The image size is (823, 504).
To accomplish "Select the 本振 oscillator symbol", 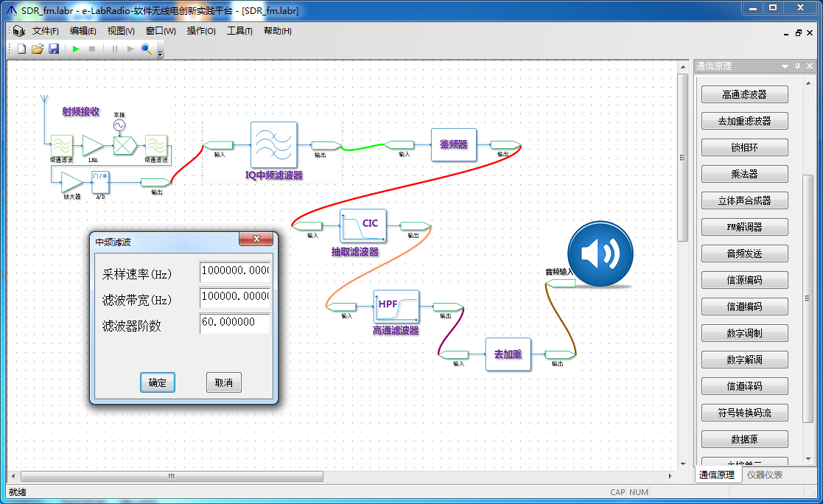I will coord(119,125).
